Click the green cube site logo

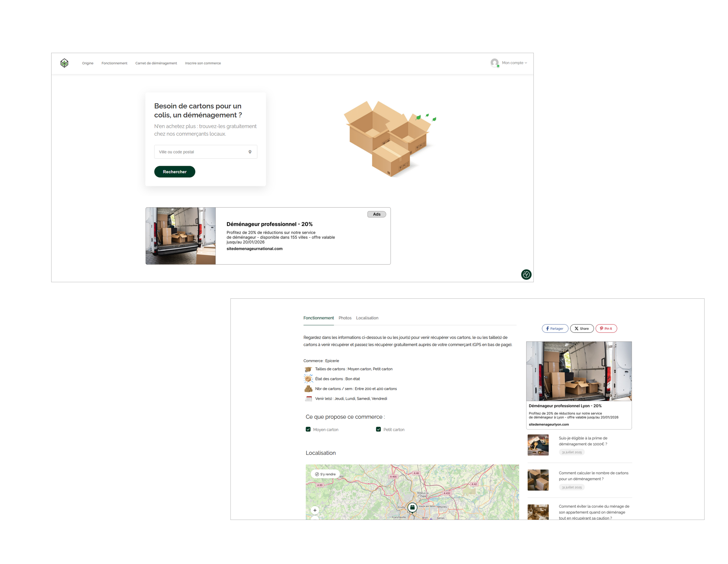[64, 63]
